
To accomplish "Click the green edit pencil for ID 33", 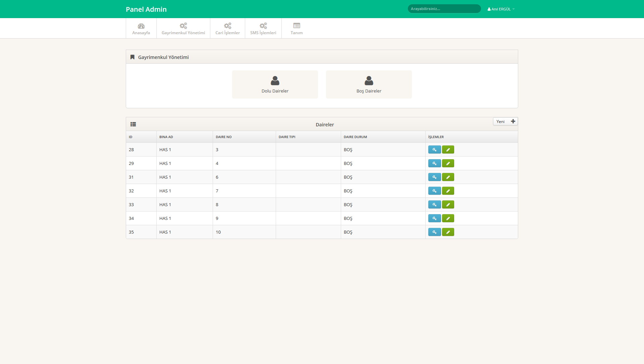I will click(x=448, y=204).
